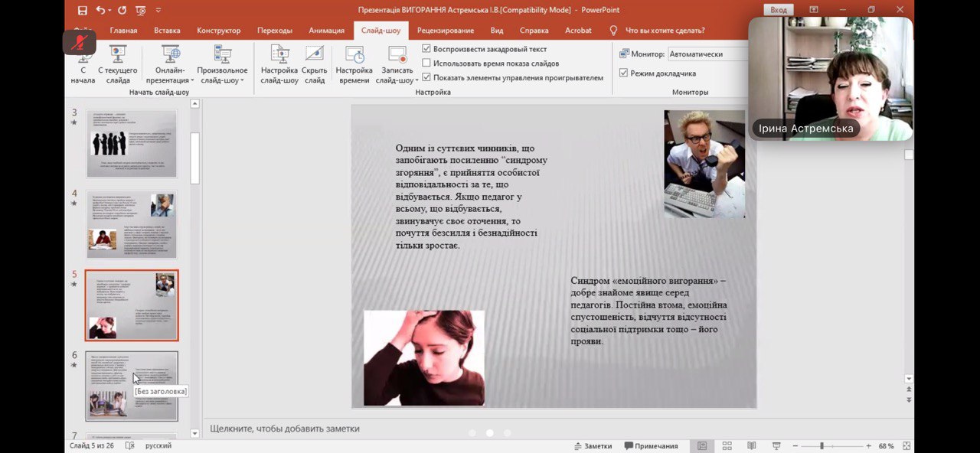Select slide 4 thumbnail

click(x=132, y=225)
